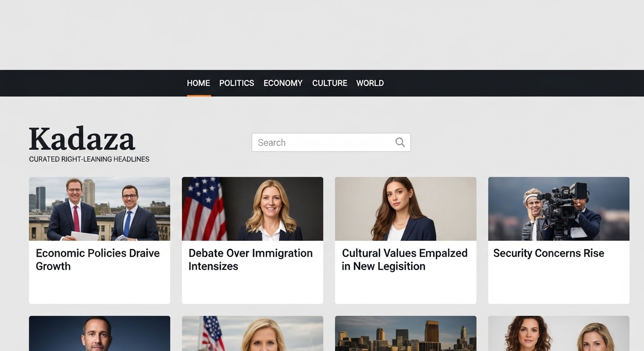Open 'Economic Policies Draive Growth' headline
Viewport: 644px width, 351px height.
97,260
